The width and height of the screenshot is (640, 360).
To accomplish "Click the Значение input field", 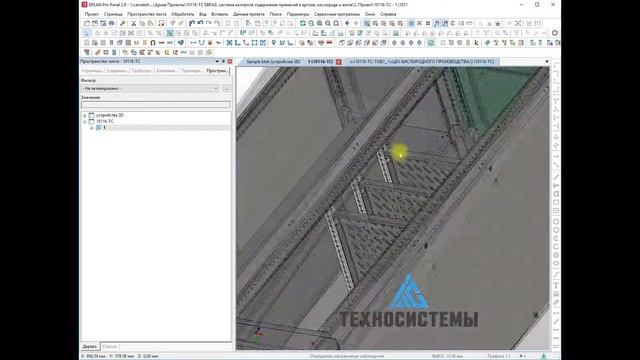I will [x=156, y=105].
